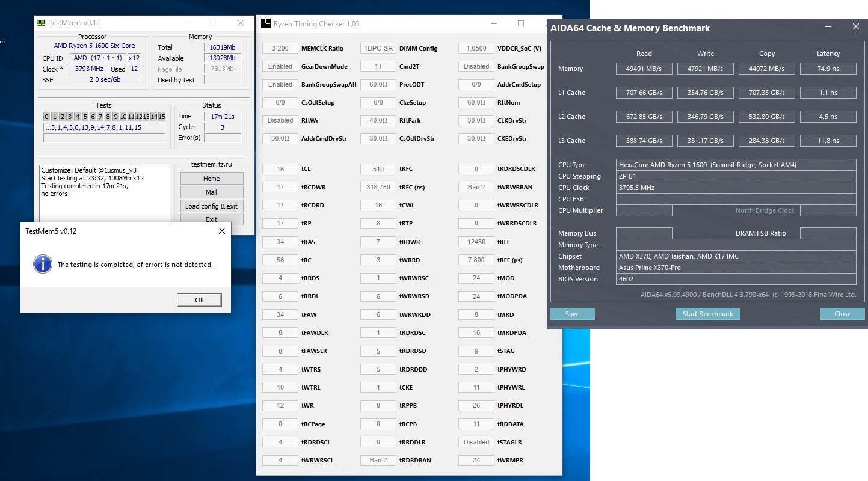This screenshot has width=868, height=481.
Task: Select the Total memory field showing 16319Mb
Action: tap(223, 47)
